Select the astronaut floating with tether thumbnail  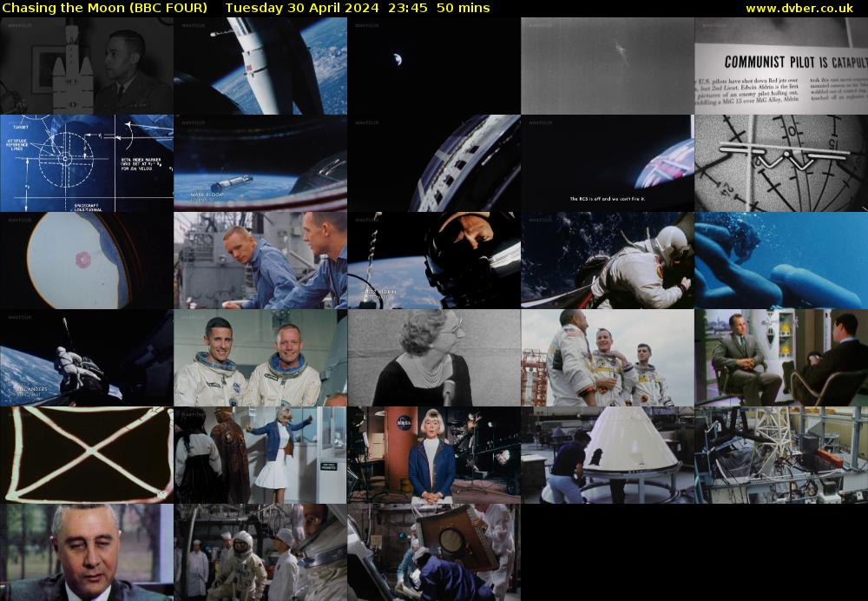(86, 358)
